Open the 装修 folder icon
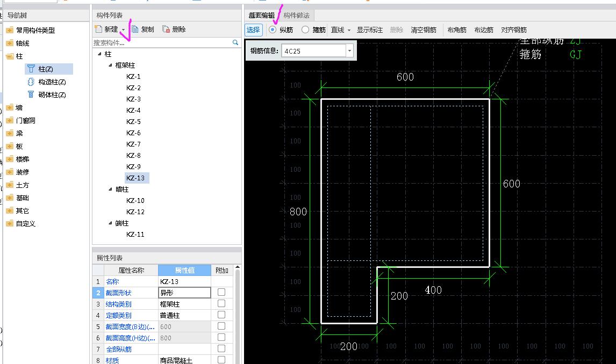The image size is (616, 364). click(10, 172)
